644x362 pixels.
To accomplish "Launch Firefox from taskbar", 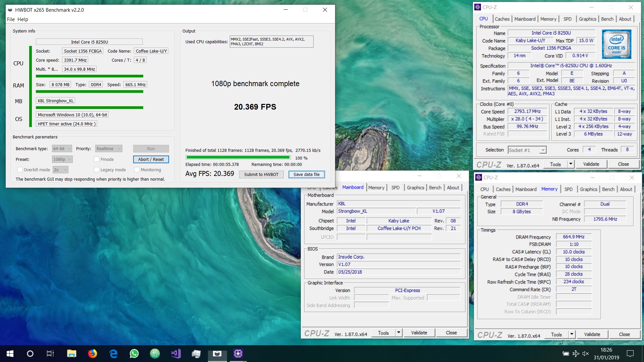I will 93,354.
